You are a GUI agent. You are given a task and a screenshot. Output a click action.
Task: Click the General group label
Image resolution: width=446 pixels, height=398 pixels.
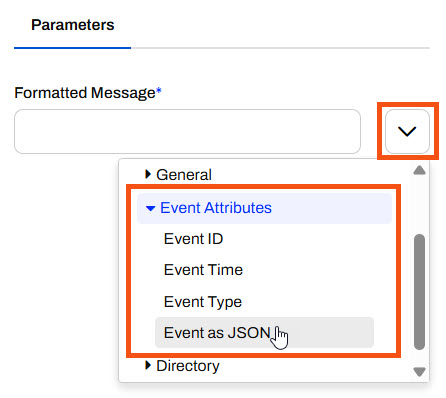[184, 175]
